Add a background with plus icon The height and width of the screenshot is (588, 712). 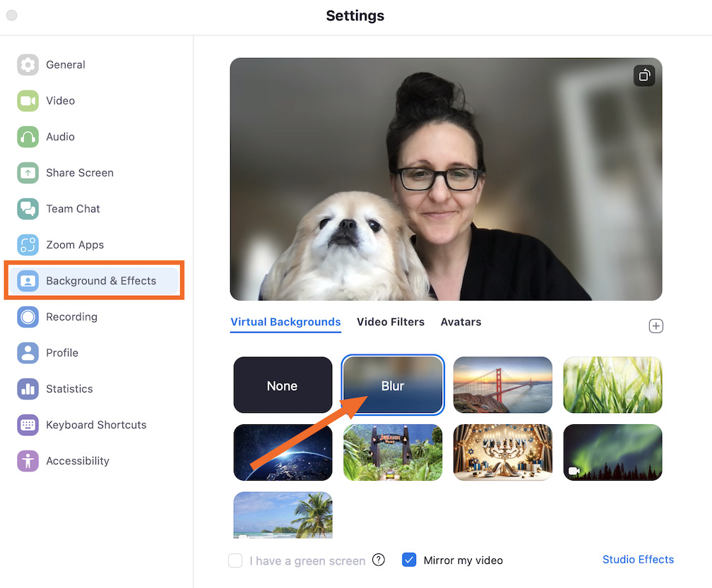(655, 325)
